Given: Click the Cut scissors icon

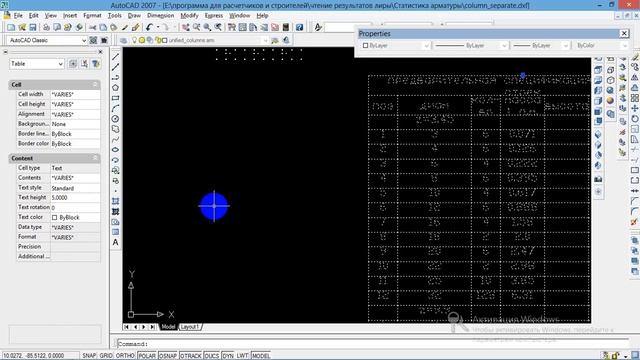Looking at the screenshot, I should point(93,27).
